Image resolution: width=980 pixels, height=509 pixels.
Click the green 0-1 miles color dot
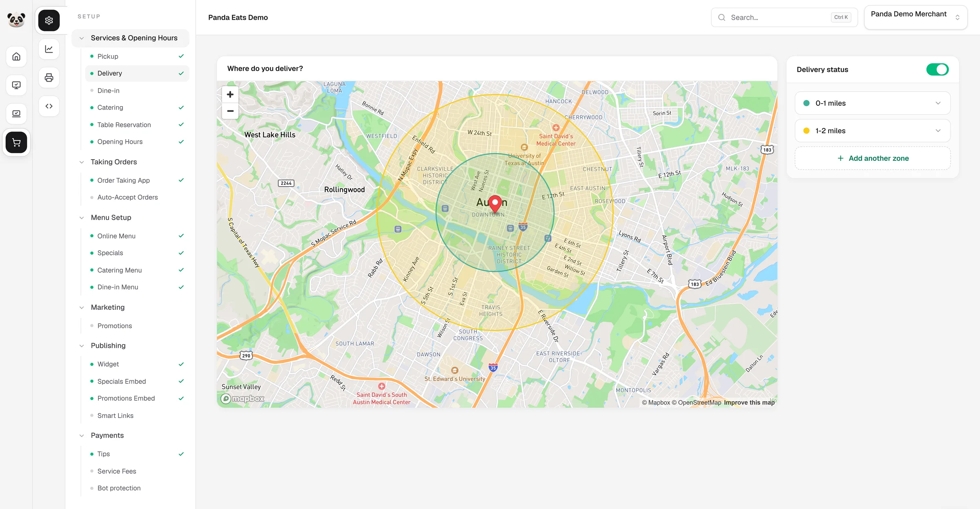click(x=806, y=103)
